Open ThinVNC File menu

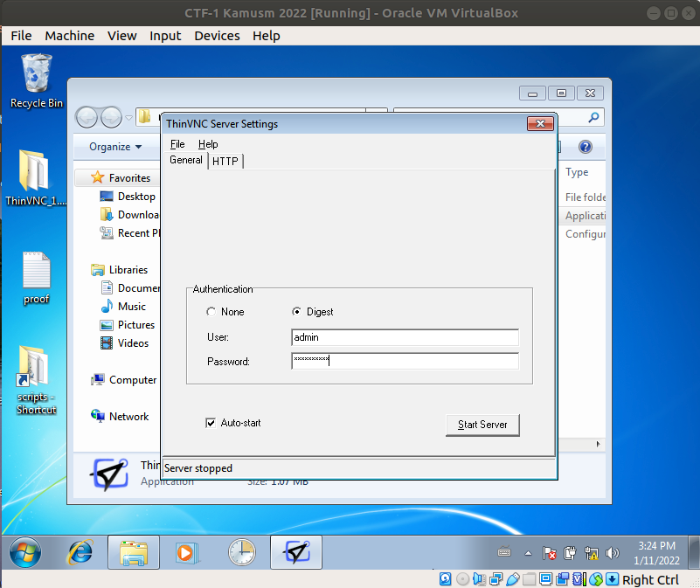[177, 144]
